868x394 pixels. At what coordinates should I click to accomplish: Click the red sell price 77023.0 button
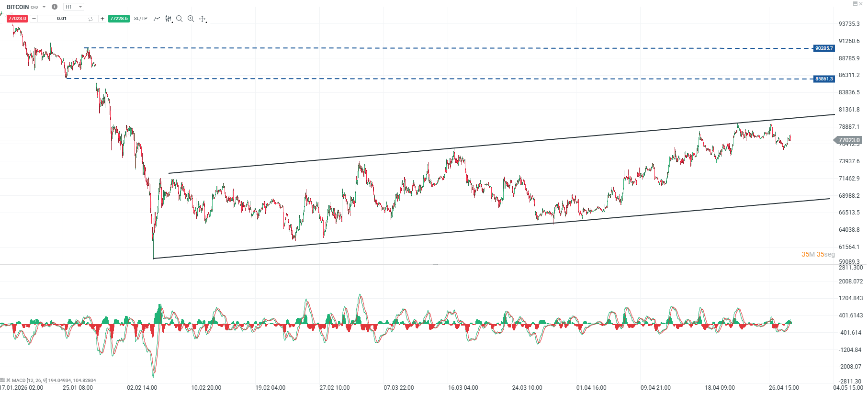[17, 19]
